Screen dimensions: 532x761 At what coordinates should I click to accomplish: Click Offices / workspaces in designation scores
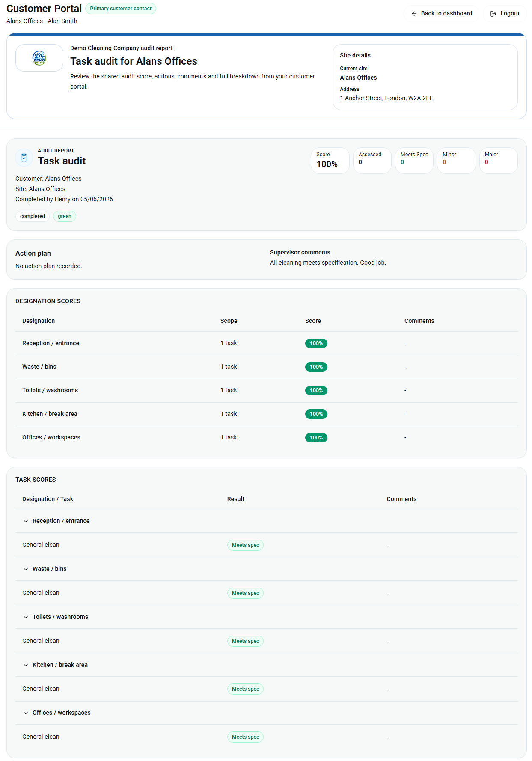point(51,437)
